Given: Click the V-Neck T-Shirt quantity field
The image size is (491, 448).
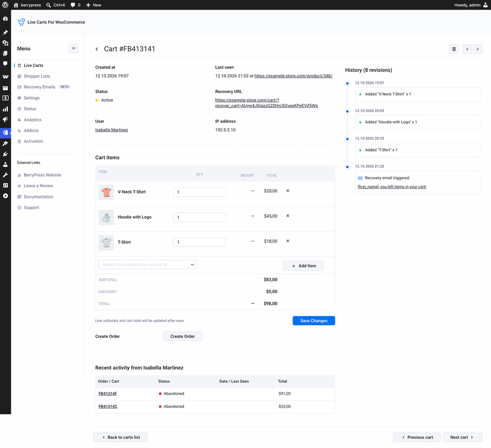Looking at the screenshot, I should (x=199, y=192).
